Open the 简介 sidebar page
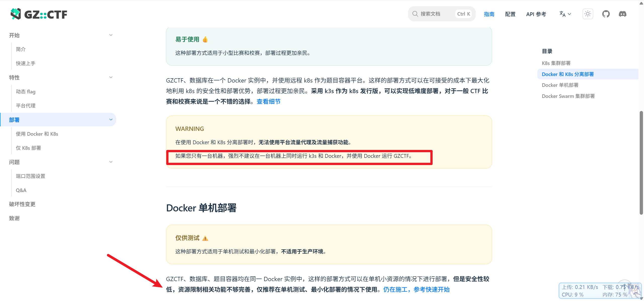This screenshot has height=301, width=644. pyautogui.click(x=21, y=49)
